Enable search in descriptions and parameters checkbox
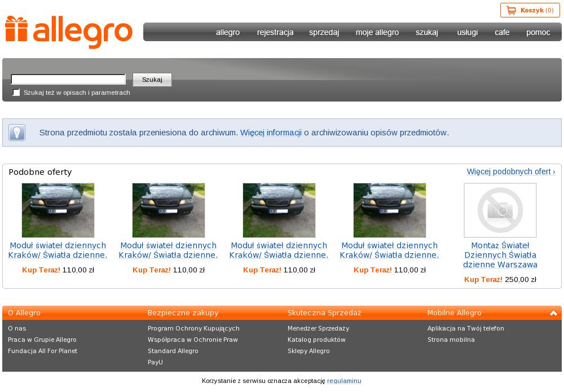 (x=16, y=93)
